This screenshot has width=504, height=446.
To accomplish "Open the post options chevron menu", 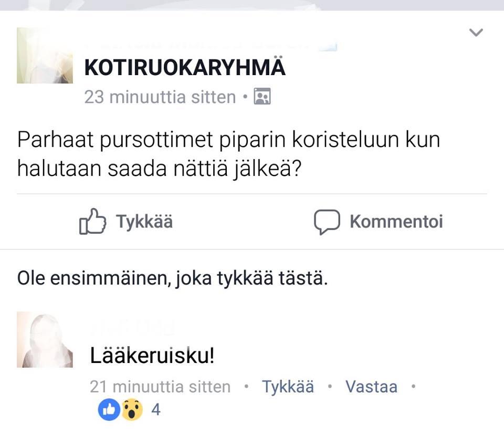I will 476,33.
